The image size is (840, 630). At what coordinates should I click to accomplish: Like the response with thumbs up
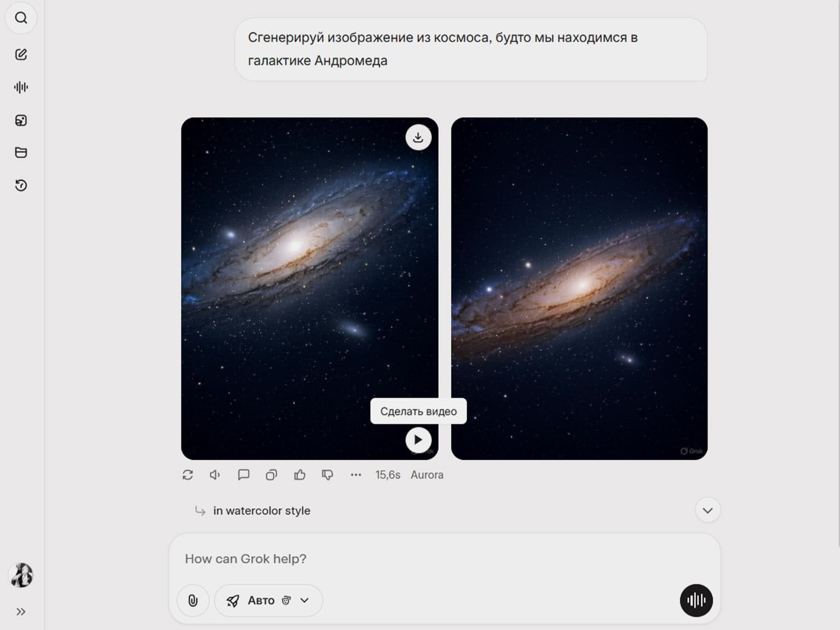(x=299, y=475)
